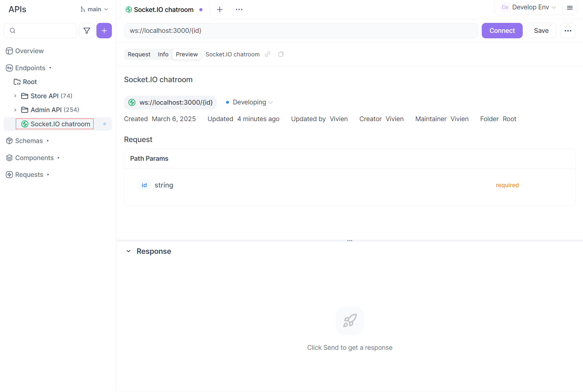The height and width of the screenshot is (392, 583).
Task: Click the '4 minutes ago' updated value
Action: [258, 119]
